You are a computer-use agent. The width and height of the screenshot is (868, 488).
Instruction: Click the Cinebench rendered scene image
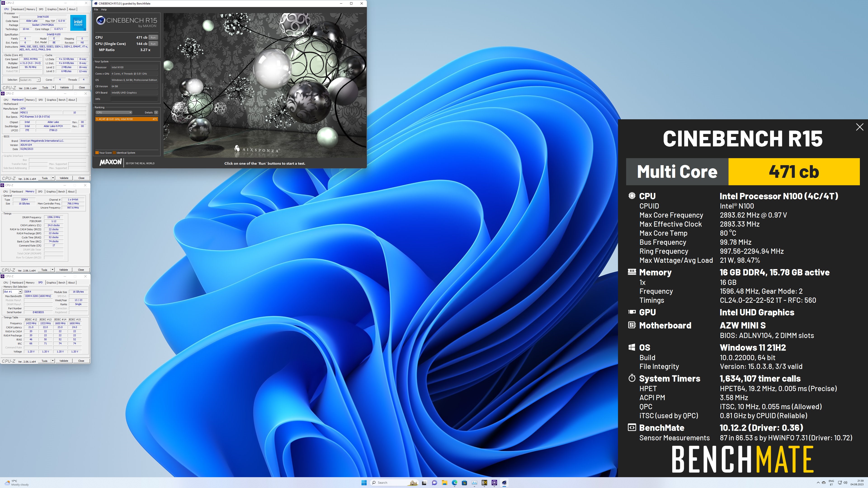pos(265,85)
